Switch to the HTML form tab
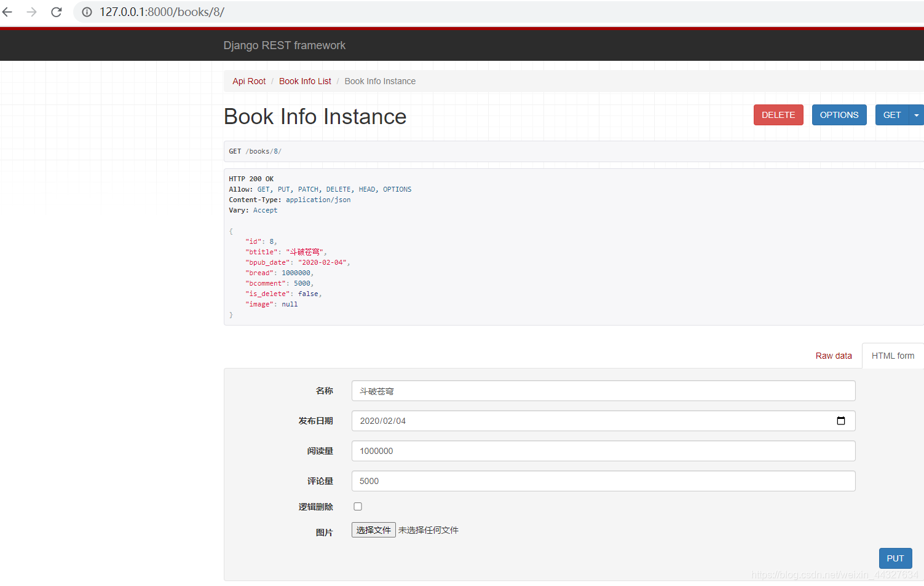924x586 pixels. click(893, 356)
